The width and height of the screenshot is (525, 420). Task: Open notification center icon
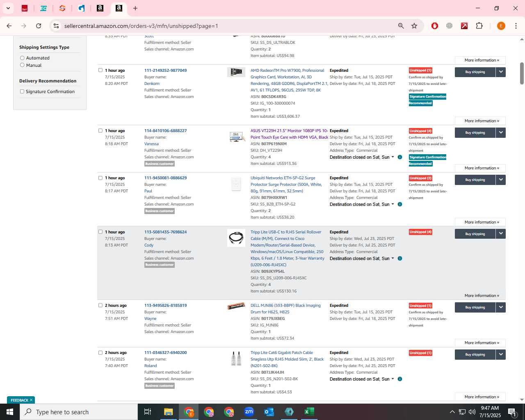[x=512, y=412]
